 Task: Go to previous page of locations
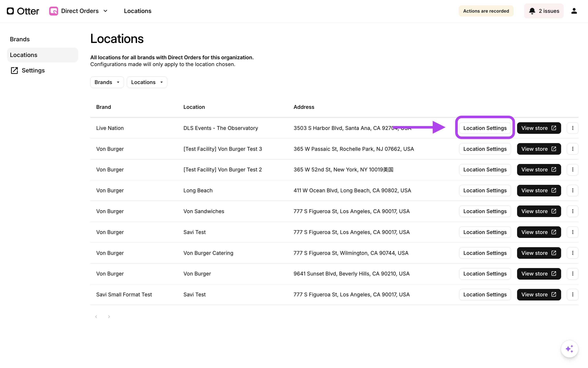coord(96,317)
